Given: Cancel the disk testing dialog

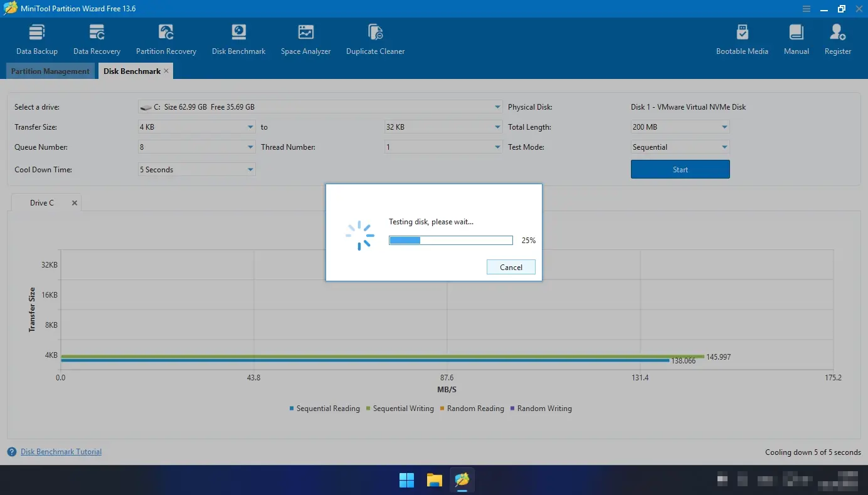Looking at the screenshot, I should [511, 267].
